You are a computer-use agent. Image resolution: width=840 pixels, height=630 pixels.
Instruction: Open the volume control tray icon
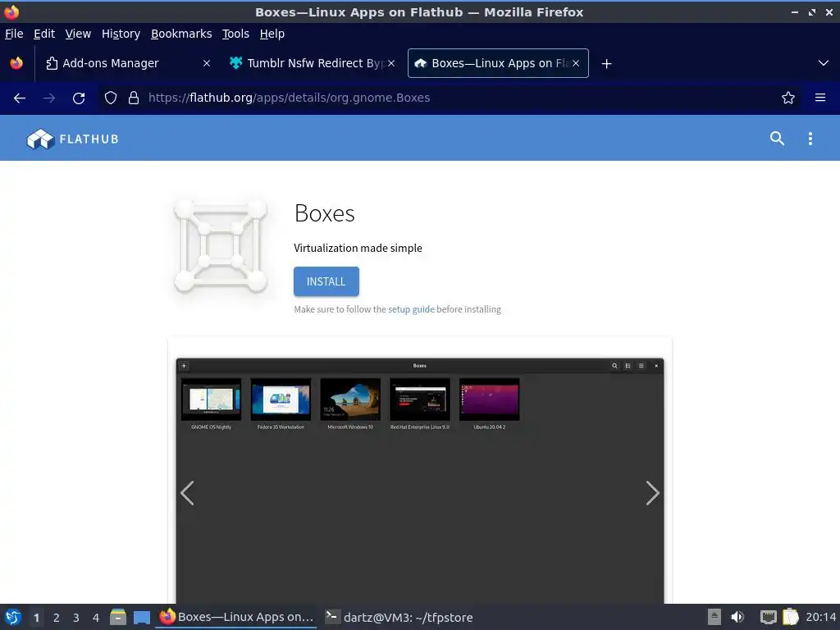[737, 617]
